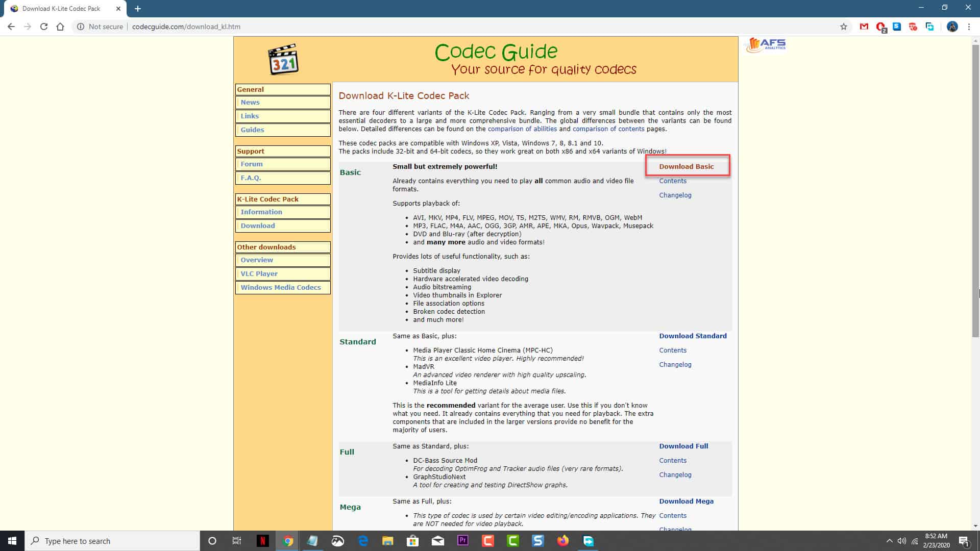Open the red shield extension icon
980x551 pixels.
click(x=913, y=27)
